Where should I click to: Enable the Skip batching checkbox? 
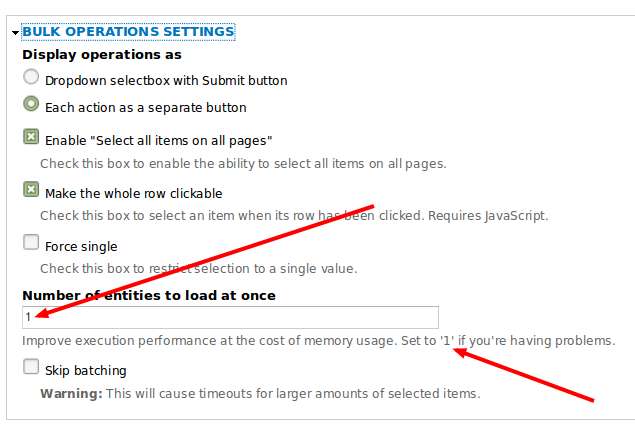click(x=31, y=366)
